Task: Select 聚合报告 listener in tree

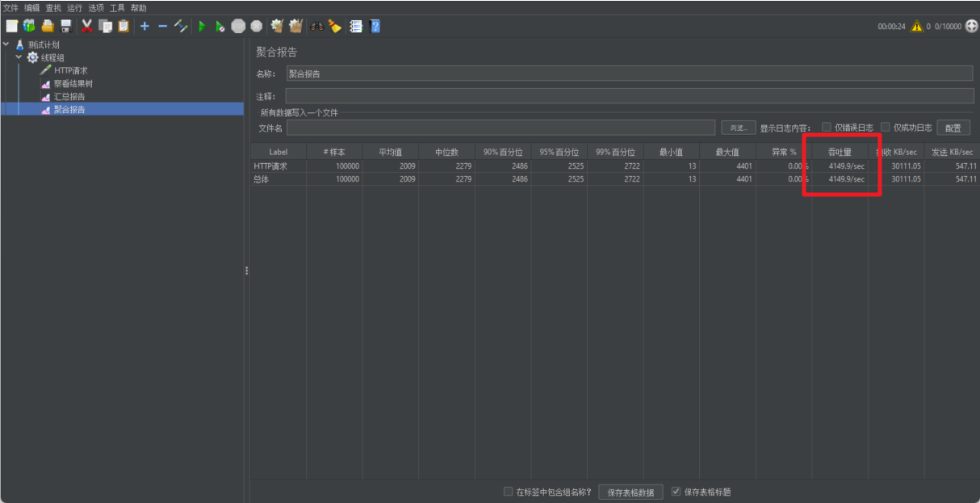Action: point(69,109)
